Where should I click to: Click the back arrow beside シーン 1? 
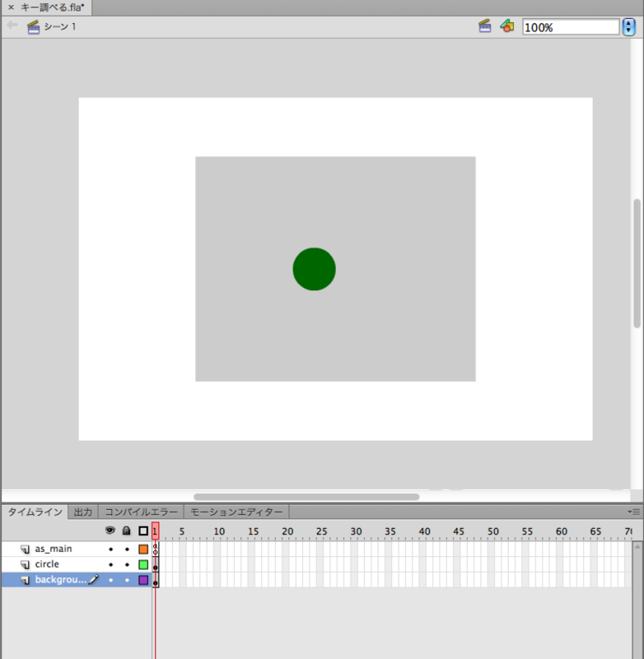12,26
